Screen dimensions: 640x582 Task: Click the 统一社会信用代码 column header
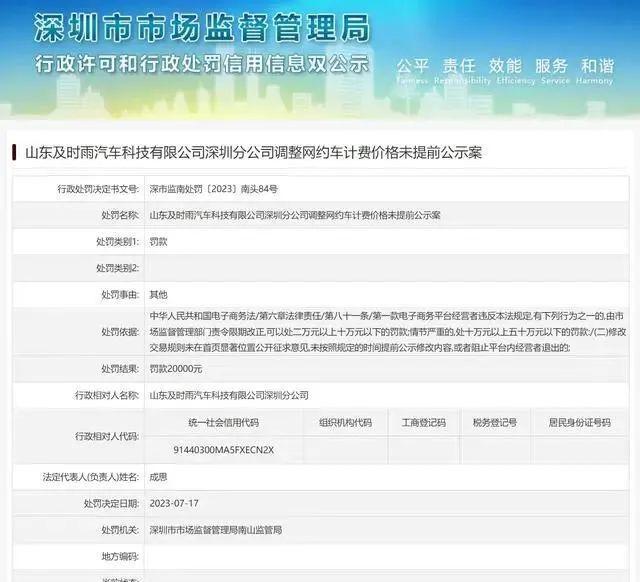tap(224, 422)
